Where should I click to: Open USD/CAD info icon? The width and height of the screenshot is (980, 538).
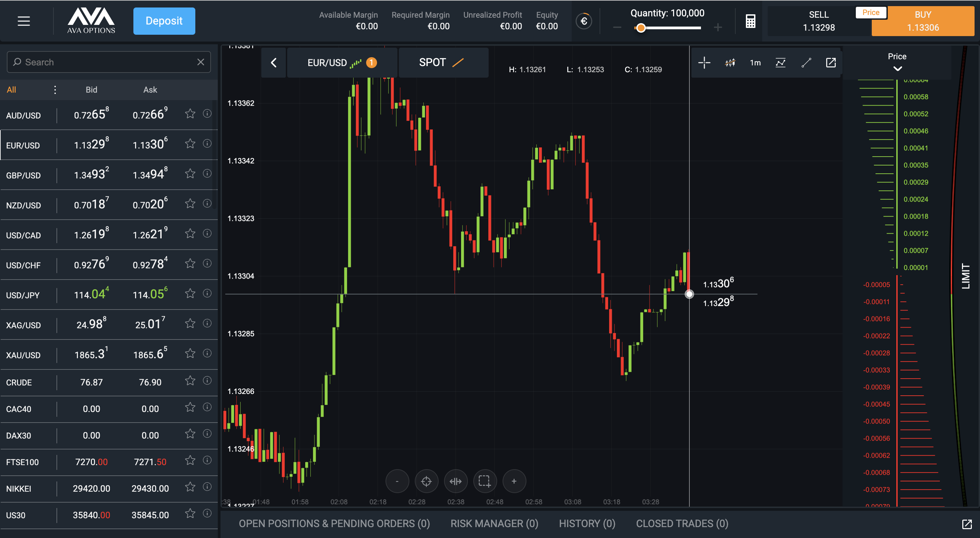pyautogui.click(x=207, y=233)
